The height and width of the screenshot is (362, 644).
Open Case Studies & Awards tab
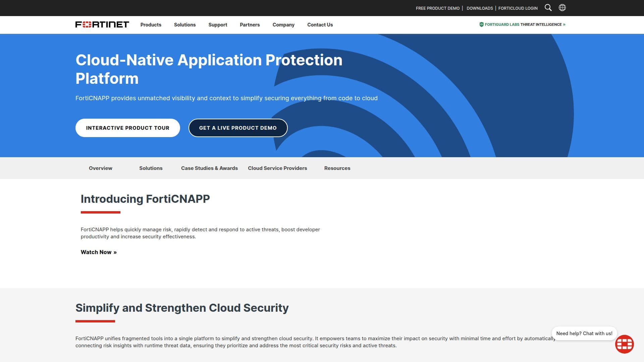(209, 168)
